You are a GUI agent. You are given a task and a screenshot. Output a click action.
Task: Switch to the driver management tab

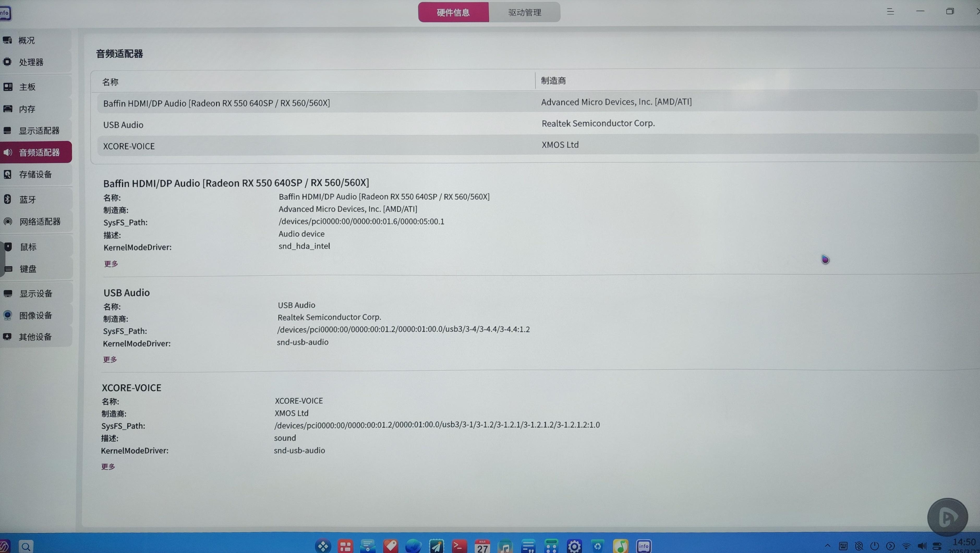pyautogui.click(x=525, y=12)
